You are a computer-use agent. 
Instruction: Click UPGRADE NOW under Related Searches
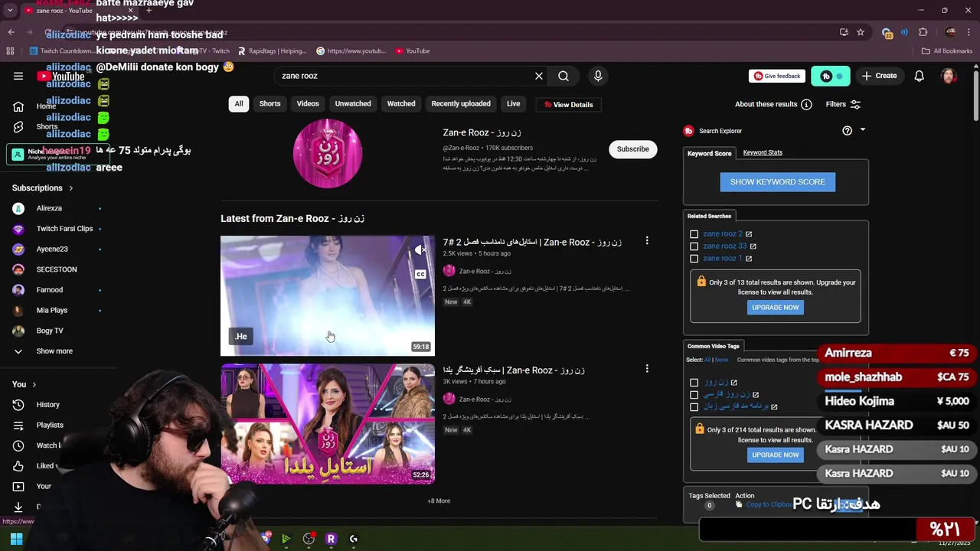click(x=775, y=308)
